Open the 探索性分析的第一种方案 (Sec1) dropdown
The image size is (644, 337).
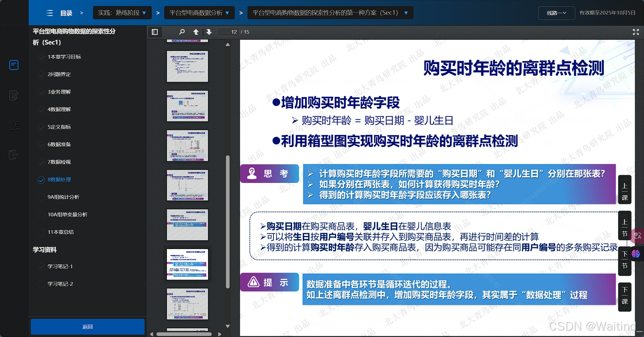[330, 13]
